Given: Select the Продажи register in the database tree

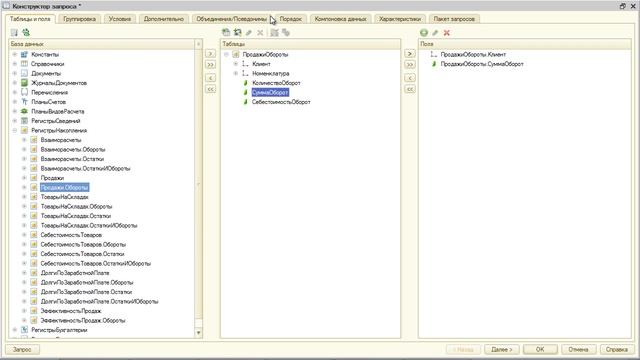Looking at the screenshot, I should click(x=52, y=178).
